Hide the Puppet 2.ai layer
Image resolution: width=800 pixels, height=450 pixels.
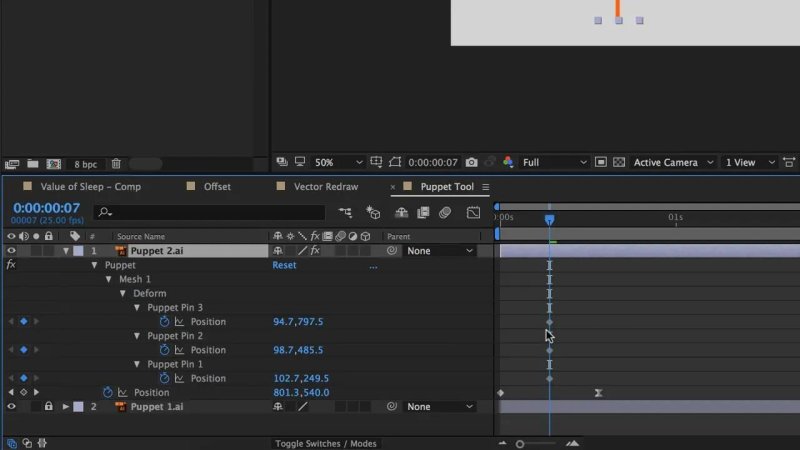pyautogui.click(x=11, y=251)
